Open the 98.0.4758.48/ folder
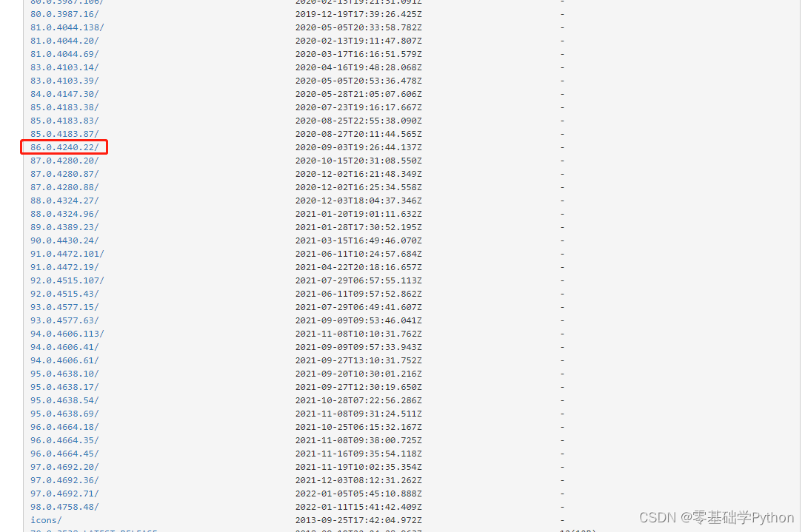This screenshot has height=532, width=805. [64, 508]
